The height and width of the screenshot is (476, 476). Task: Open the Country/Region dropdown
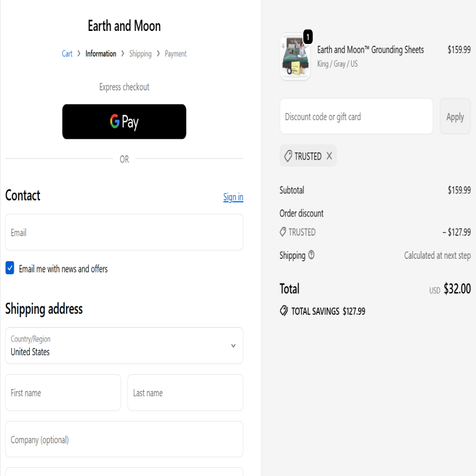point(124,346)
